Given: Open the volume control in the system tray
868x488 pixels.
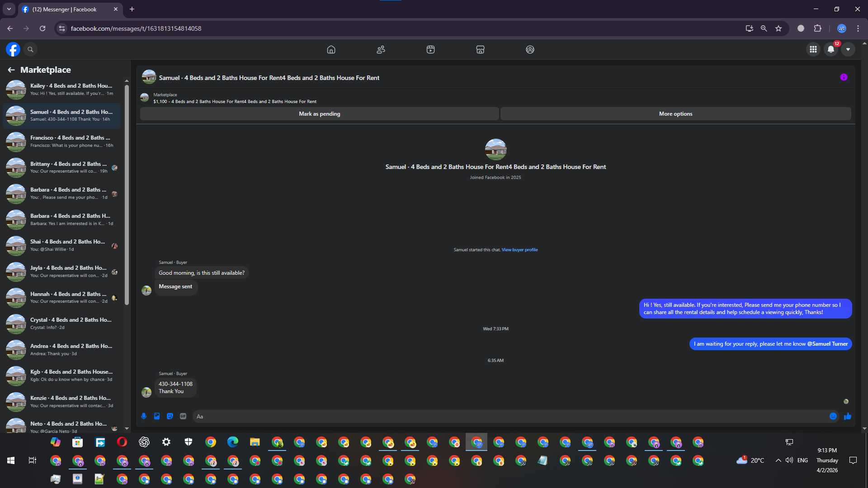Looking at the screenshot, I should tap(789, 460).
